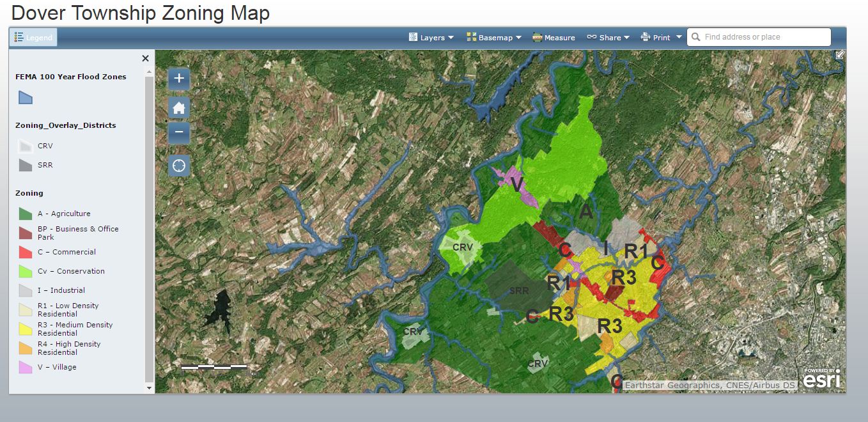The height and width of the screenshot is (422, 868).
Task: Open the Layers dropdown
Action: pyautogui.click(x=431, y=37)
